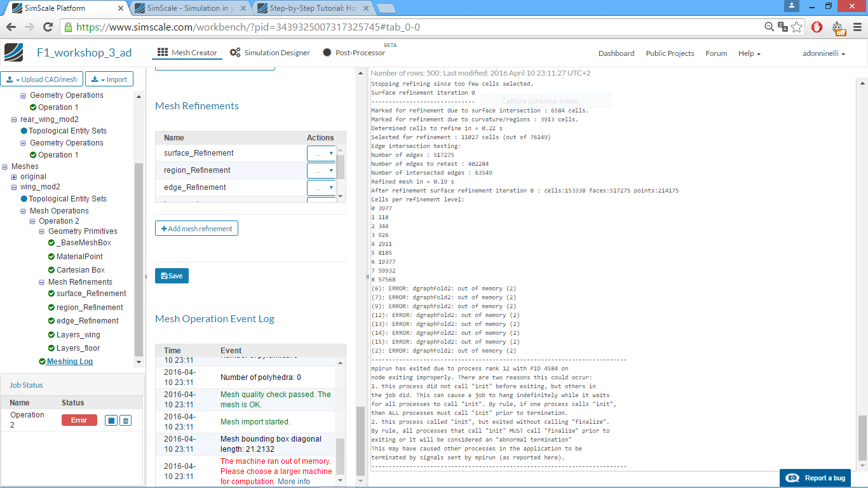
Task: Open the translate page icon
Action: (783, 27)
